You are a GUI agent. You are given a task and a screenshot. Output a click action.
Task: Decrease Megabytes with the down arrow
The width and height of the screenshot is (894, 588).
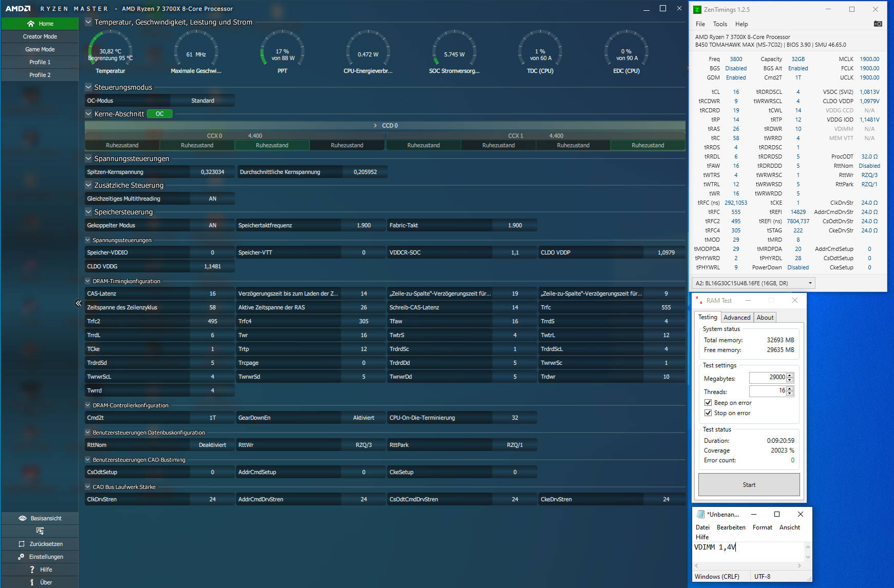(790, 380)
